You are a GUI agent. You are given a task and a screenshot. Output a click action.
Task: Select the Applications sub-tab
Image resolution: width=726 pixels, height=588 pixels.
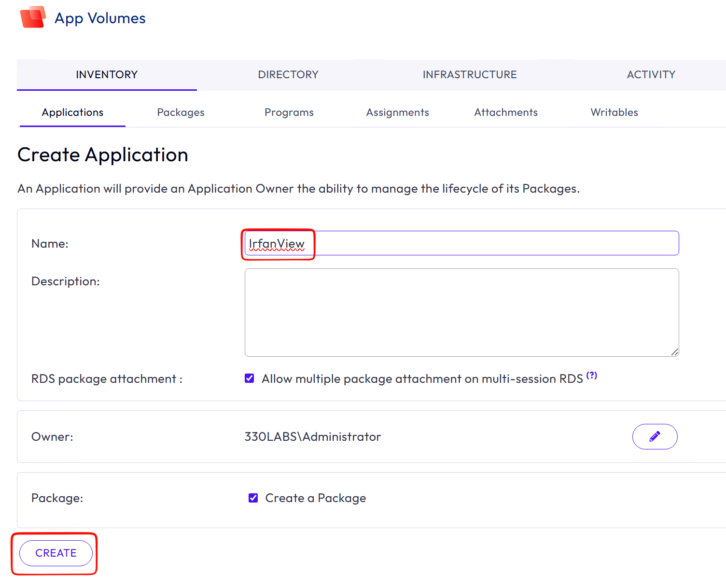point(72,112)
